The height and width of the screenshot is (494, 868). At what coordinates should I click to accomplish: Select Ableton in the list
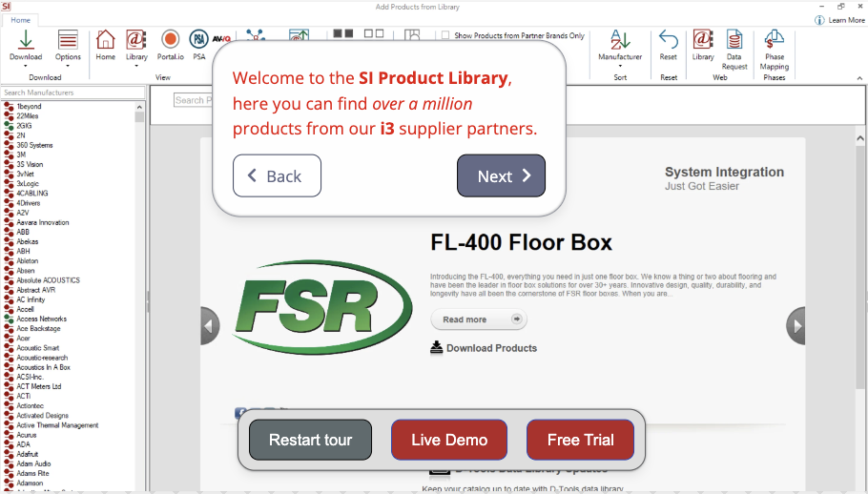click(27, 261)
